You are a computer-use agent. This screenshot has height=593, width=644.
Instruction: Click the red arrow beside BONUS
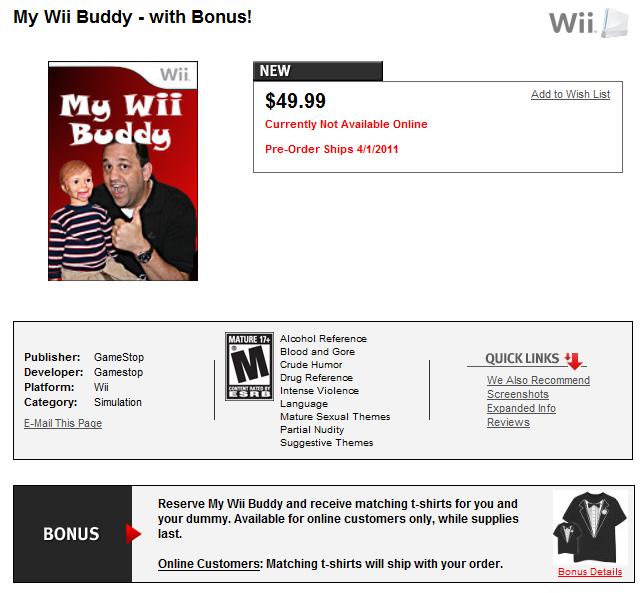tap(134, 533)
